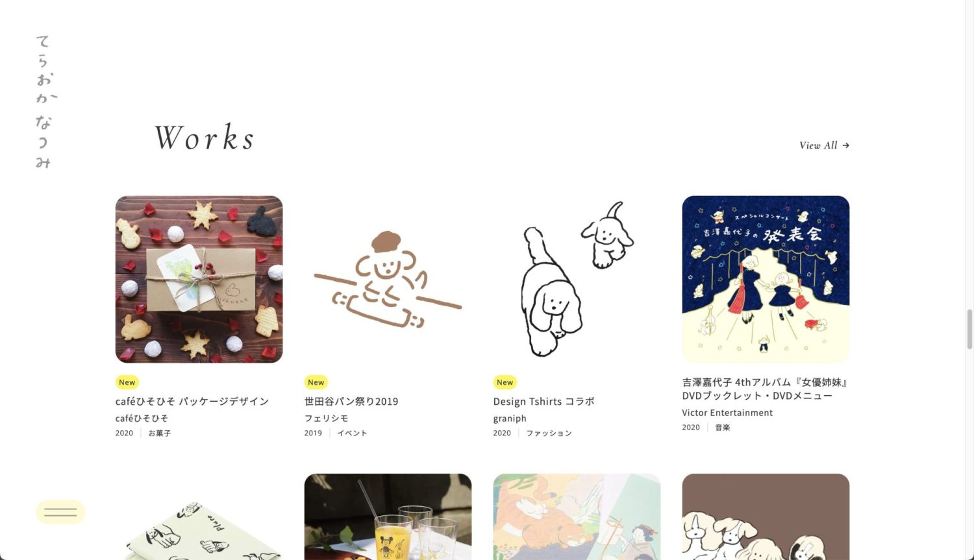Open the Mickey glass drink photo thumbnail
The image size is (974, 560).
point(388,517)
